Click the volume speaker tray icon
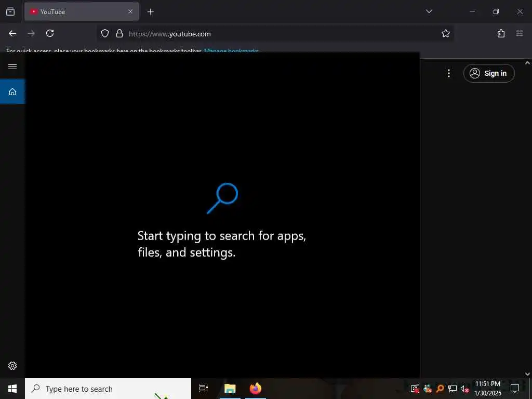 click(x=464, y=389)
